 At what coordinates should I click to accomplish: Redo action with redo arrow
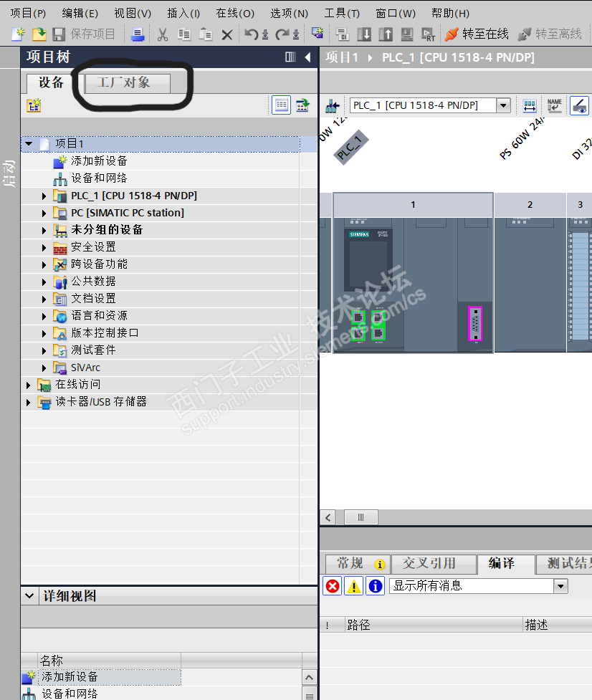282,34
